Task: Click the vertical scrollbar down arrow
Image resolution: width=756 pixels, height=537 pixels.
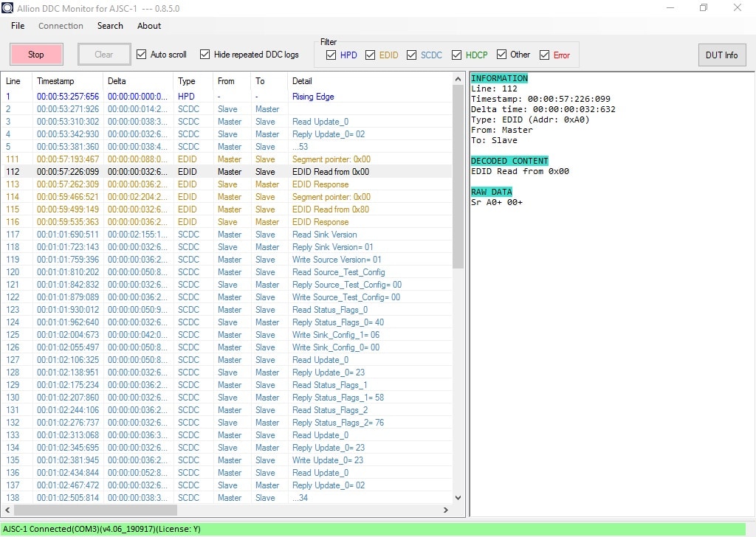Action: click(x=458, y=498)
